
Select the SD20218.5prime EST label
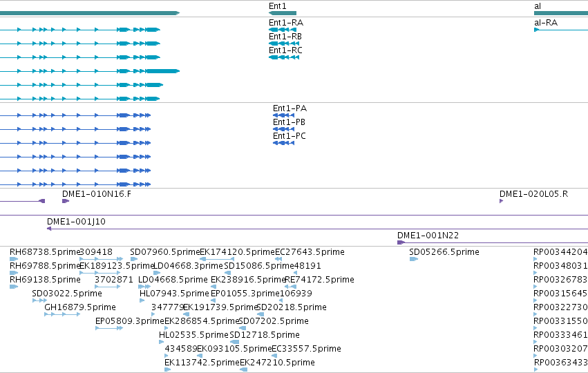292,307
